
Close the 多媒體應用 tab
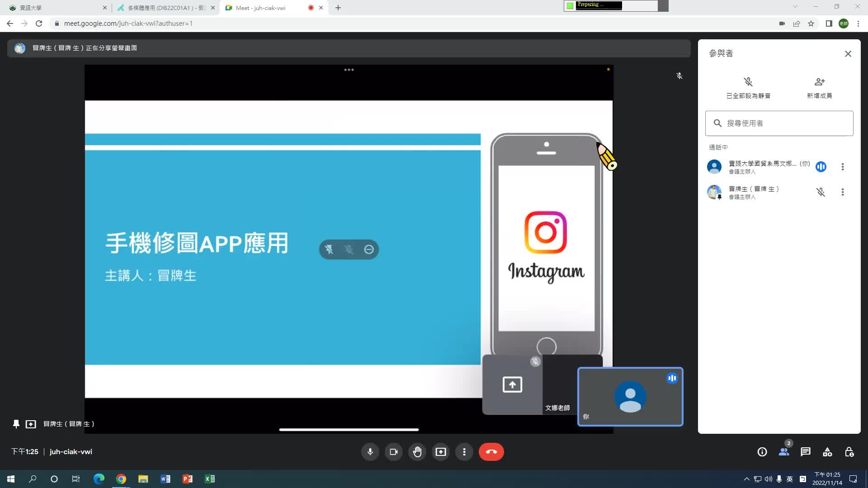coord(212,8)
